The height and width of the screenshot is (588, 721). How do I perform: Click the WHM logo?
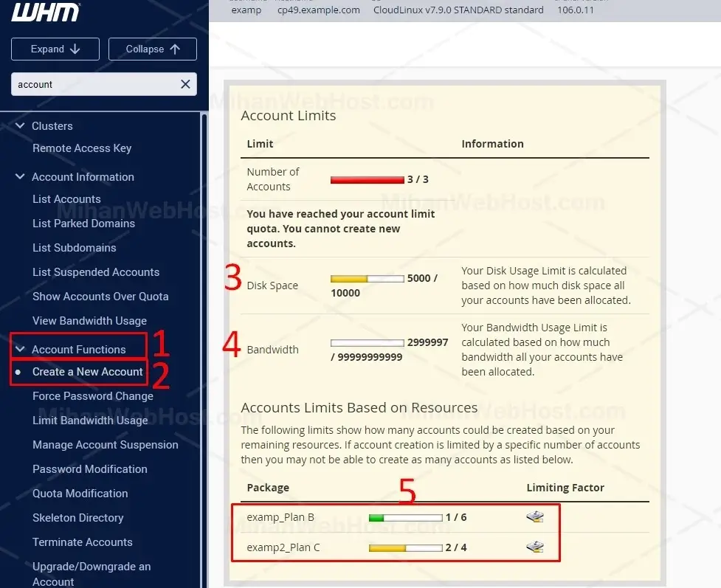point(46,13)
